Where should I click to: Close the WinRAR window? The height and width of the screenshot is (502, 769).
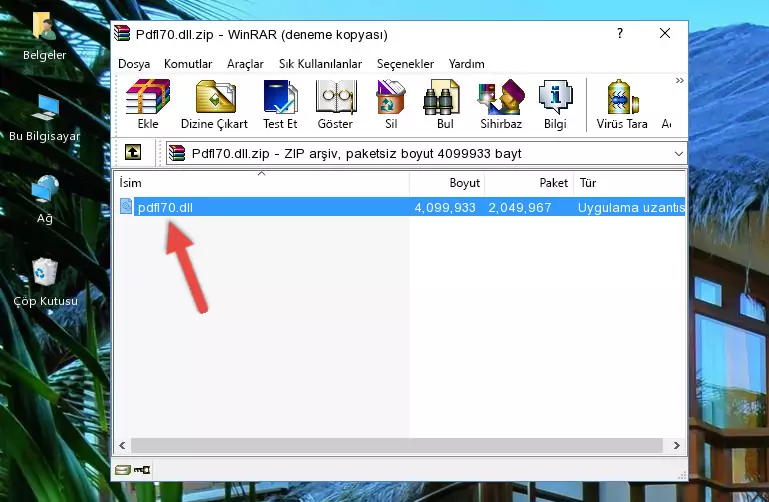[x=665, y=33]
